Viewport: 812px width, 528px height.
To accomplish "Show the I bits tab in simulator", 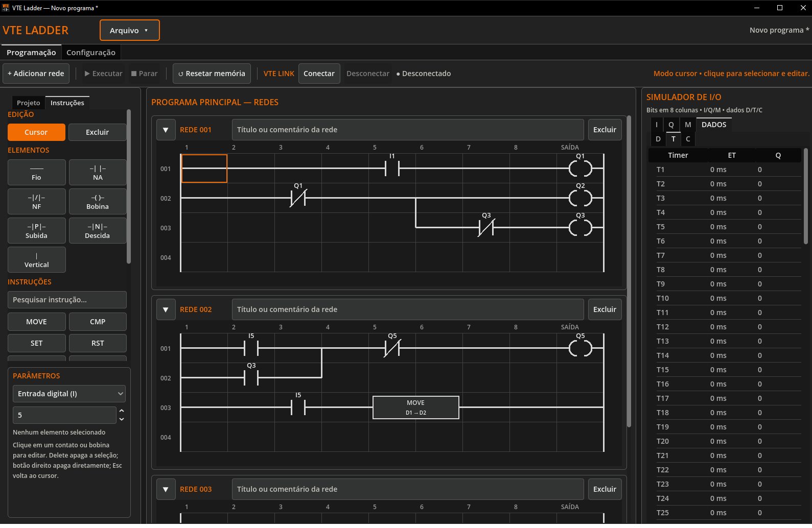I will click(x=657, y=125).
